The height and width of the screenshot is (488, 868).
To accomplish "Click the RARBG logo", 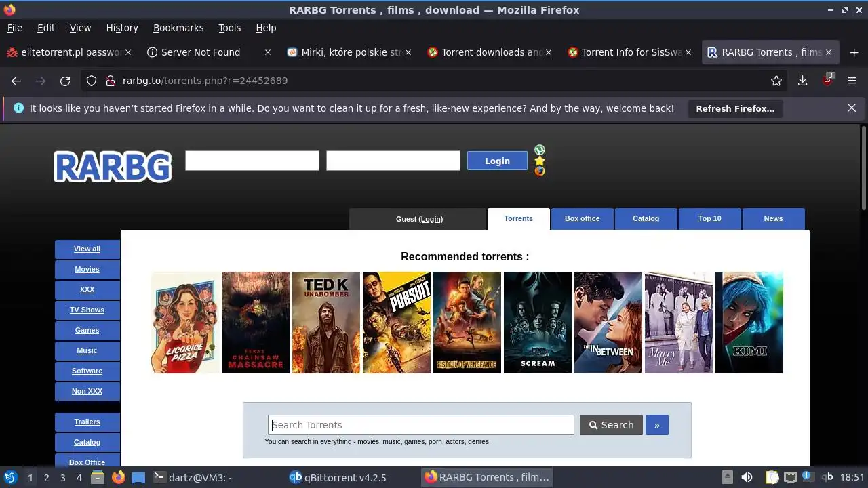I will coord(113,167).
